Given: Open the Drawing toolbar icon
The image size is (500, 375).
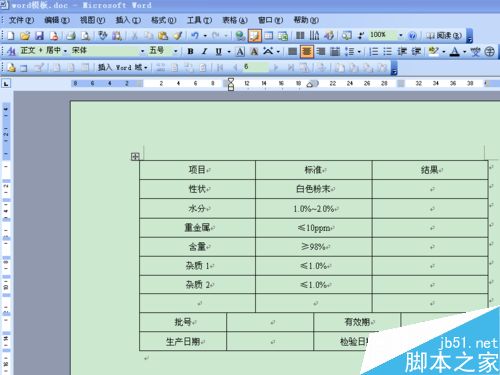Looking at the screenshot, I should (x=329, y=35).
